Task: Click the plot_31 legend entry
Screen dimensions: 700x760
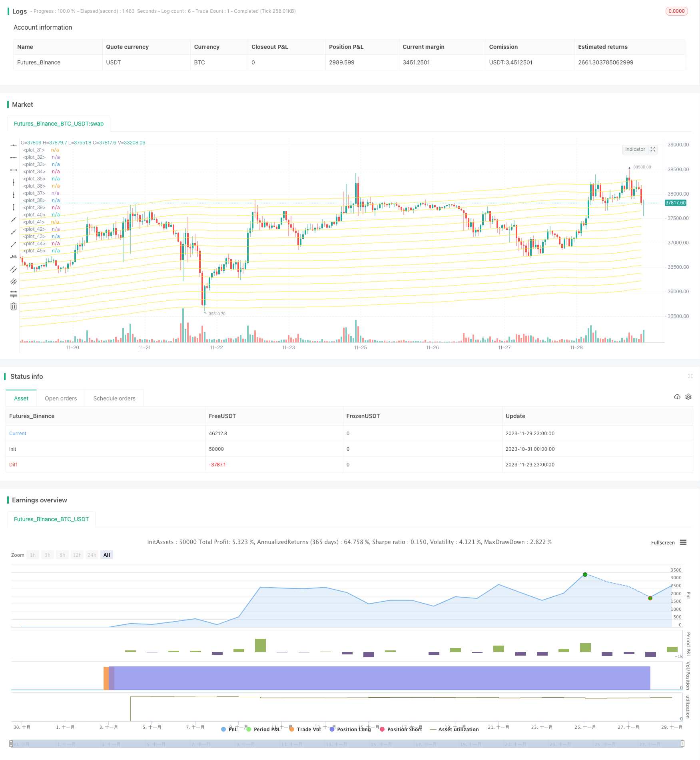Action: pyautogui.click(x=41, y=150)
